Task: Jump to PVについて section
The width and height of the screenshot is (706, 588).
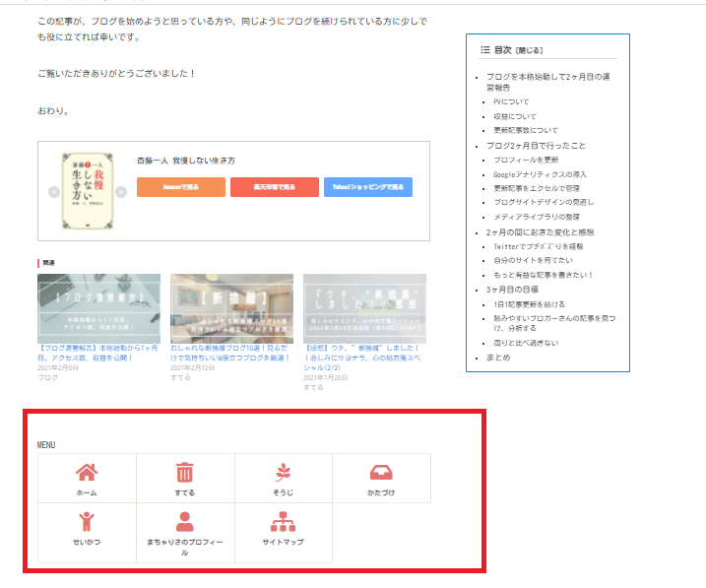Action: pos(511,101)
